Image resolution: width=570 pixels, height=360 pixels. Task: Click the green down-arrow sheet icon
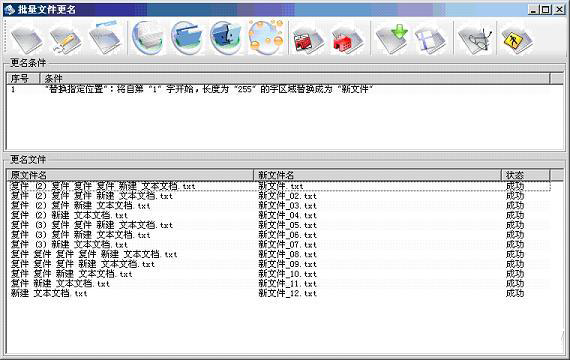tap(392, 39)
